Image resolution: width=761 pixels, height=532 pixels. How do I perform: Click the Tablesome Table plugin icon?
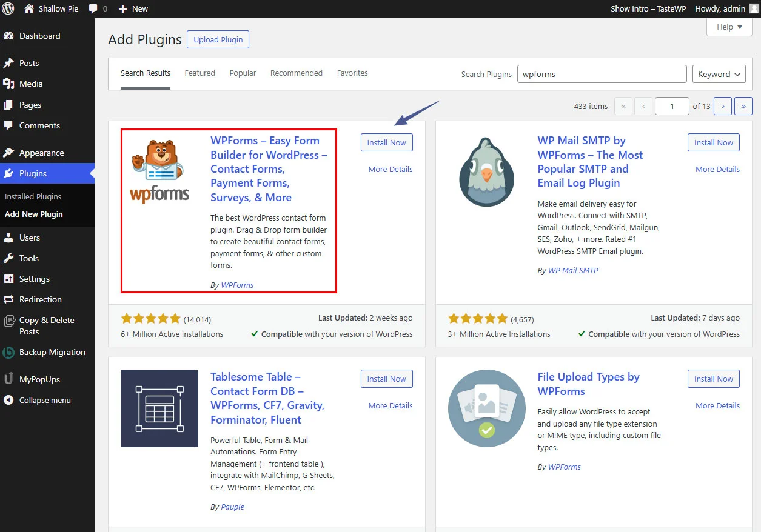click(x=159, y=408)
